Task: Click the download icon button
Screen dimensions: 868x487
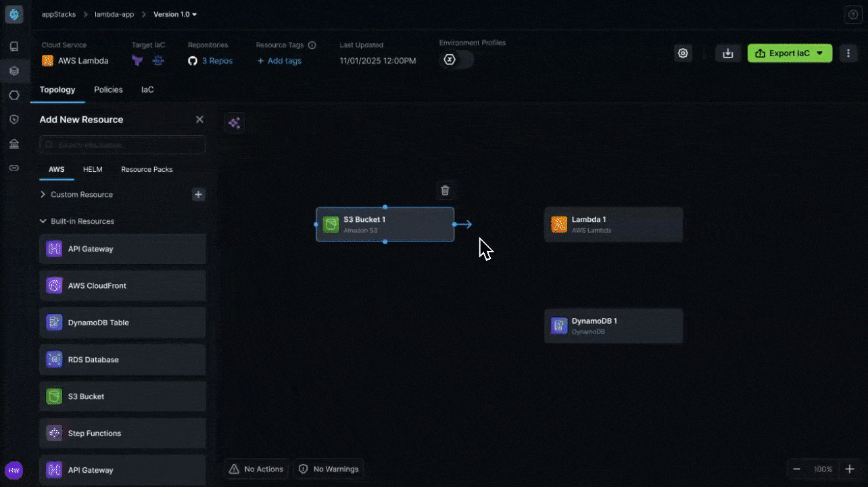Action: pyautogui.click(x=728, y=53)
